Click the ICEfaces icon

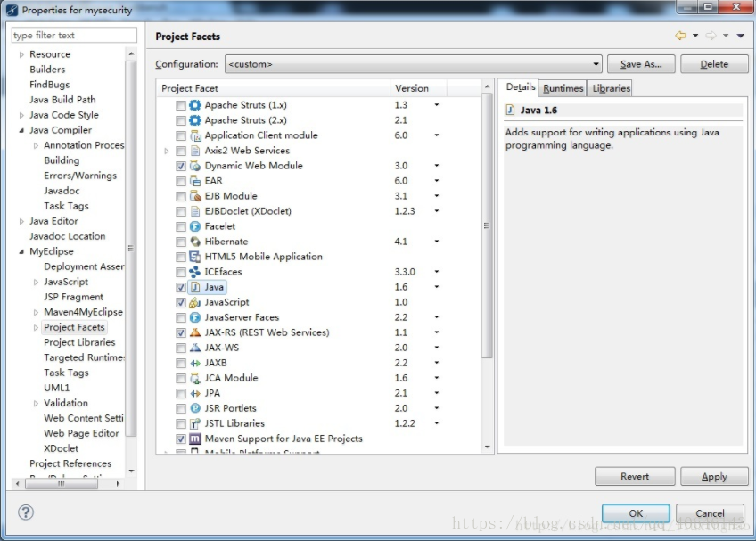click(194, 272)
